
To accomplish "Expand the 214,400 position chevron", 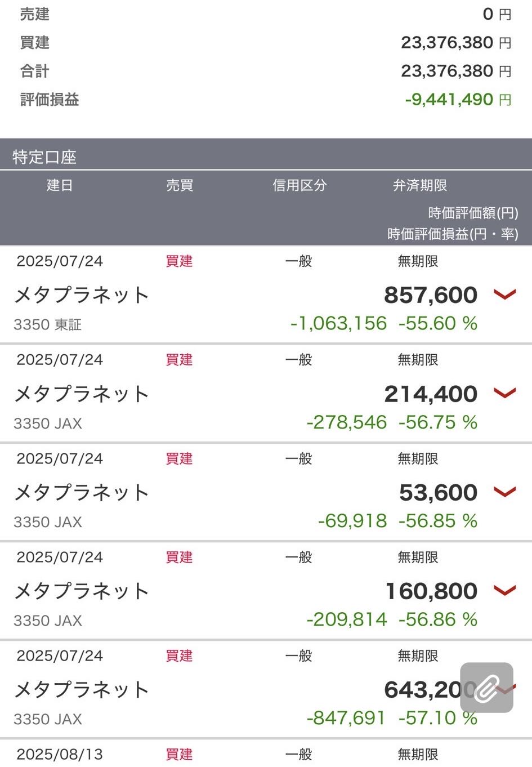I will coord(504,393).
